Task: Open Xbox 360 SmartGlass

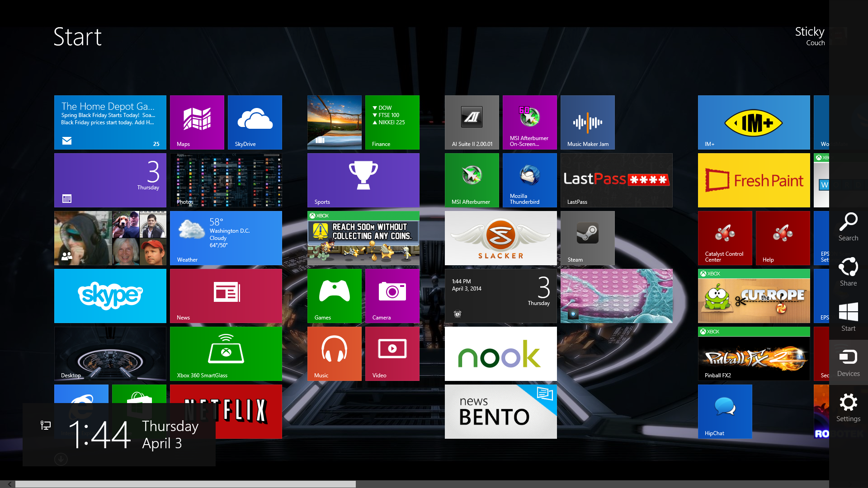Action: tap(226, 354)
